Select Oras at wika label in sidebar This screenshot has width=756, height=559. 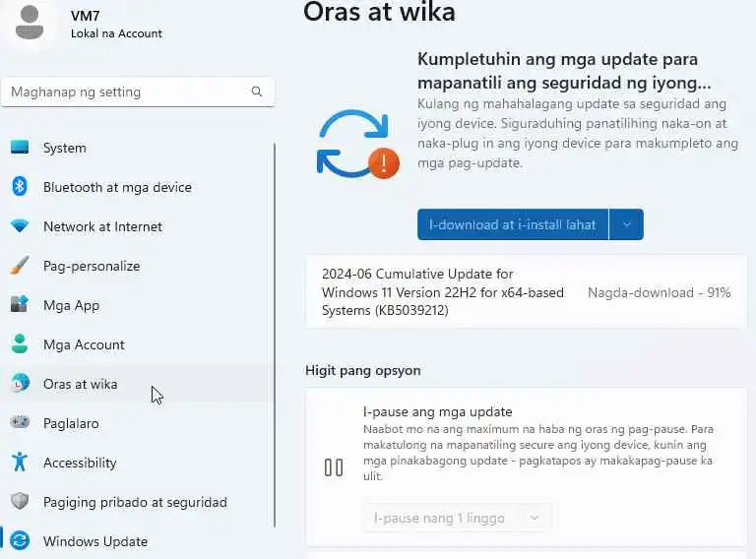[80, 384]
